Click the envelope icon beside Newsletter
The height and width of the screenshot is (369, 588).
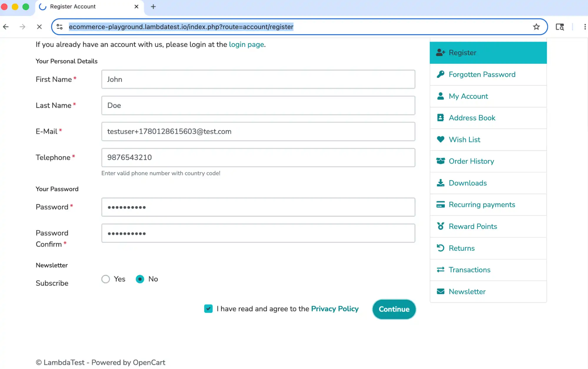440,291
